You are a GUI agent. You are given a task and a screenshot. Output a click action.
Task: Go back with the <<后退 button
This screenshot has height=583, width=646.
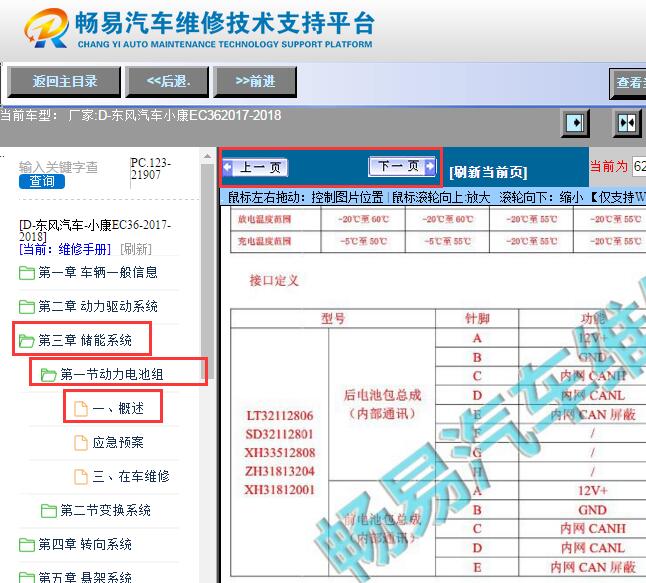[x=167, y=82]
